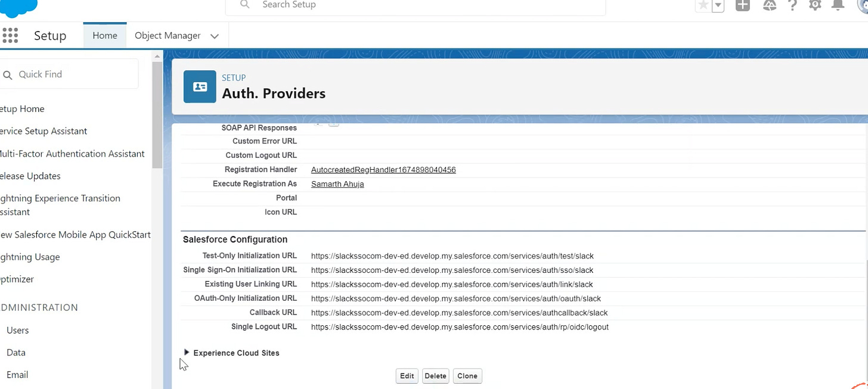Viewport: 868px width, 389px height.
Task: Open the App Launcher grid icon
Action: [10, 36]
